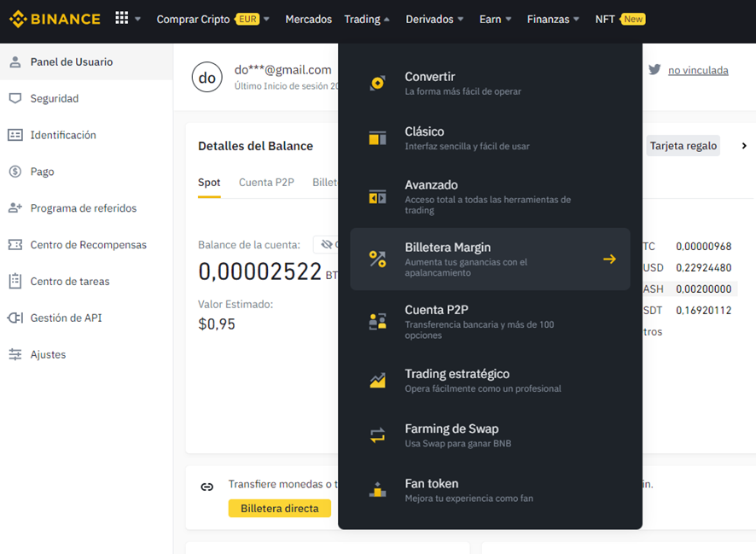Select Clásico from the Trading menu
This screenshot has height=554, width=756.
click(490, 138)
